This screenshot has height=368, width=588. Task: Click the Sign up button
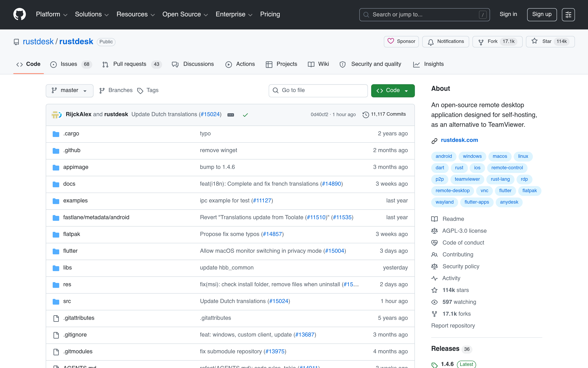point(542,15)
